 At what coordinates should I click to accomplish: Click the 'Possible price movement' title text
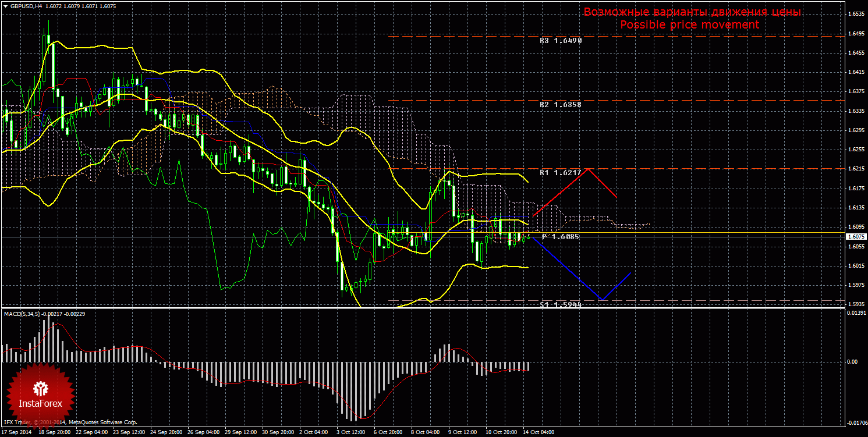tap(689, 24)
